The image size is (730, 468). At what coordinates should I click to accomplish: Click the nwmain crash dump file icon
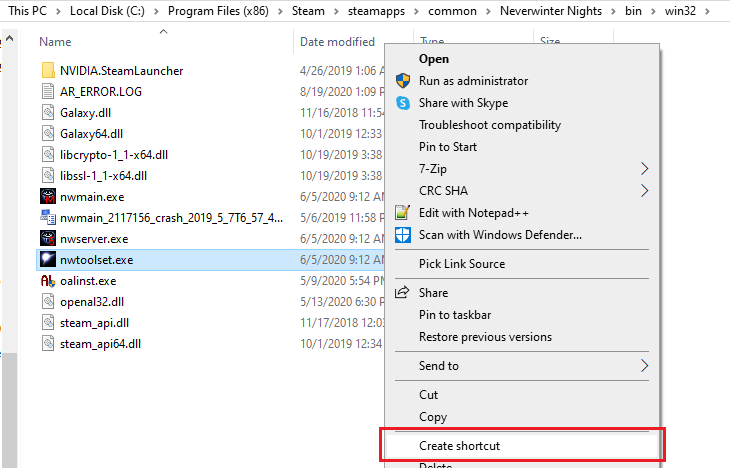[48, 217]
